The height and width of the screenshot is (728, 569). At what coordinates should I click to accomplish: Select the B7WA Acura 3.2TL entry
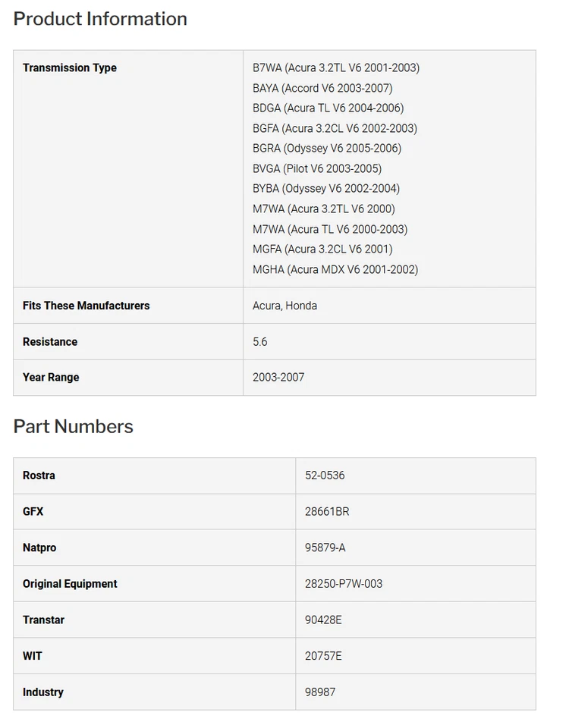[335, 68]
